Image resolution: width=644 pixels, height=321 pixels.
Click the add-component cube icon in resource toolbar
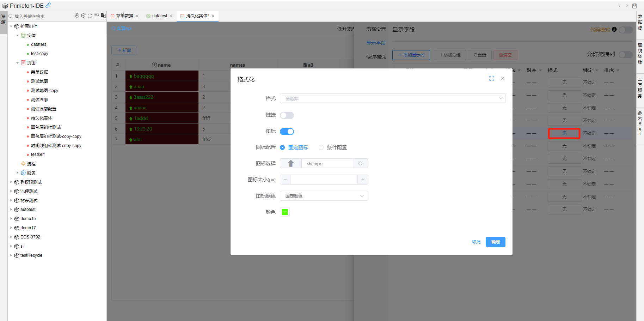[x=84, y=16]
